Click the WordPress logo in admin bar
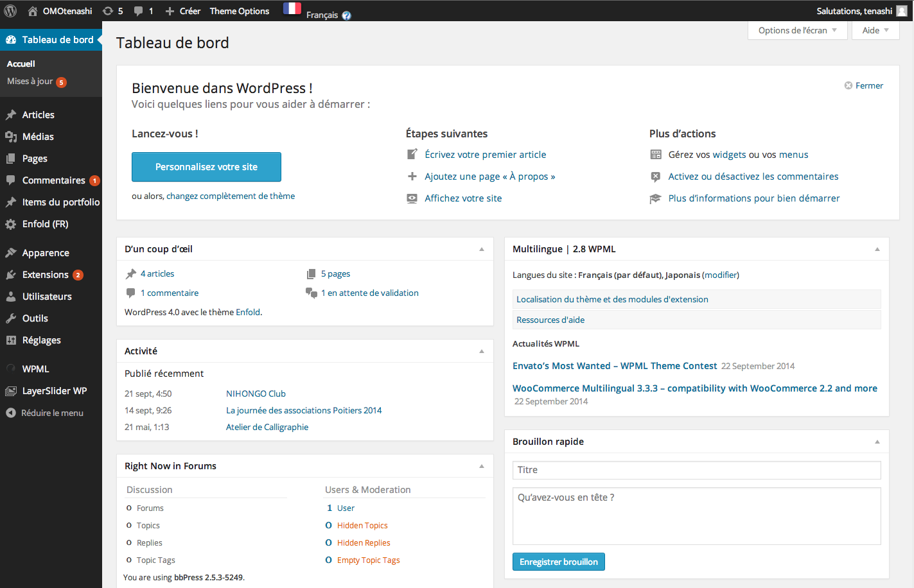Screen dimensions: 914x588 pos(10,11)
